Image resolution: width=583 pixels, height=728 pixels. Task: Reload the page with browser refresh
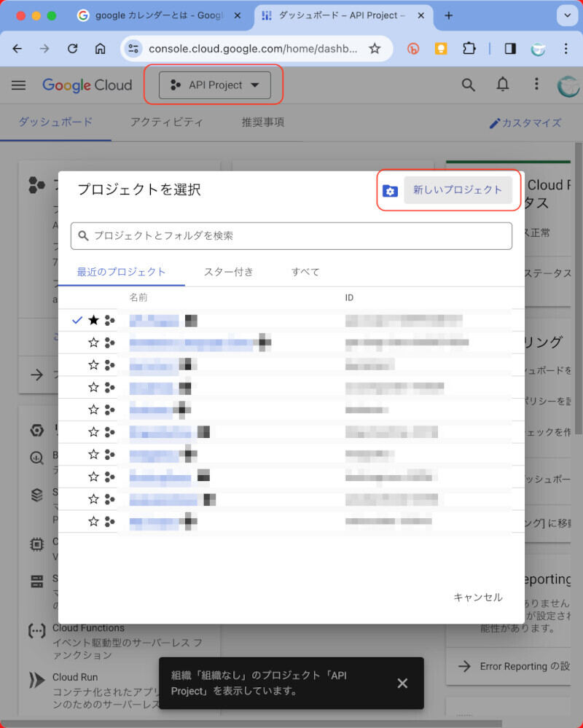tap(72, 49)
